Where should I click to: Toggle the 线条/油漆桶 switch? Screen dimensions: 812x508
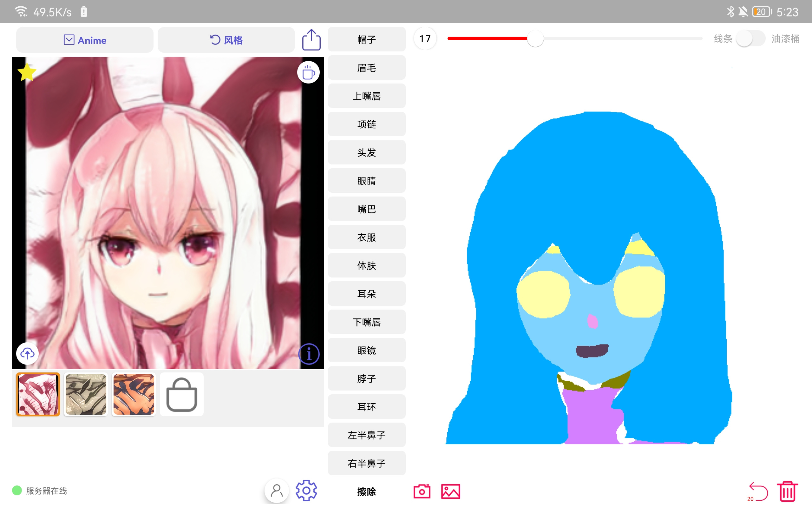tap(750, 39)
